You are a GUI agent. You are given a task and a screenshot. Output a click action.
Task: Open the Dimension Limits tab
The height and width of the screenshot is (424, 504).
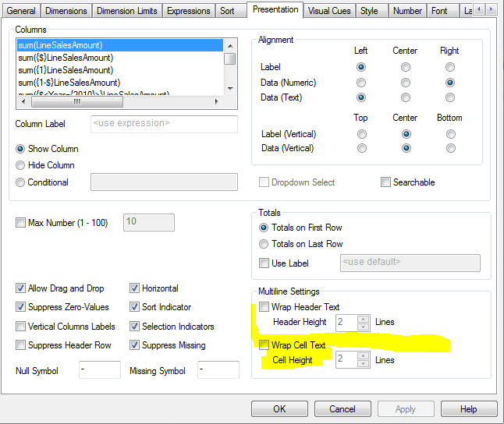[x=127, y=11]
